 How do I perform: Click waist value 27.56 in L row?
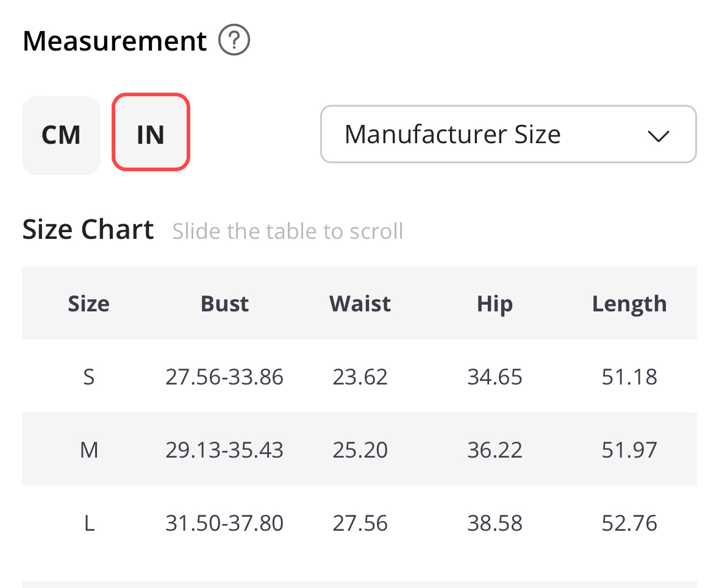point(360,523)
